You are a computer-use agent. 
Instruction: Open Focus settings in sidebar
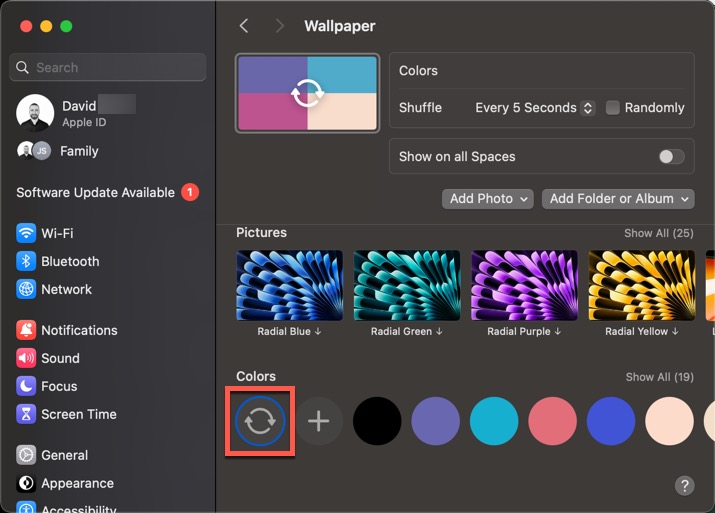click(x=47, y=386)
